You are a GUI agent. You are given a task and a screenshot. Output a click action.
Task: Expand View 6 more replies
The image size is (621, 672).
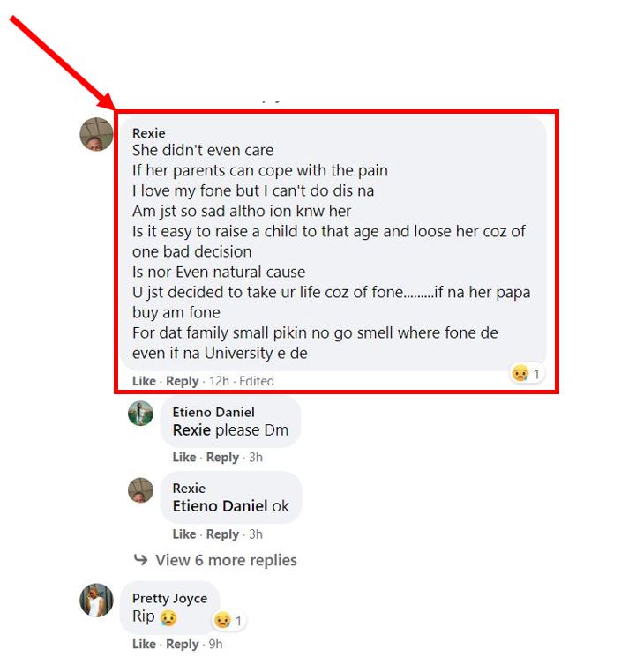pos(226,560)
